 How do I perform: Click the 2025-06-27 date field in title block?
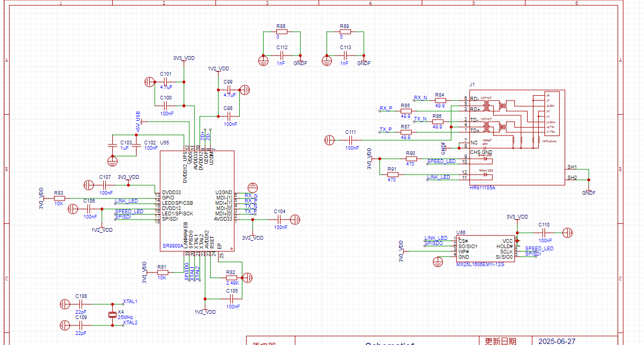coord(556,341)
